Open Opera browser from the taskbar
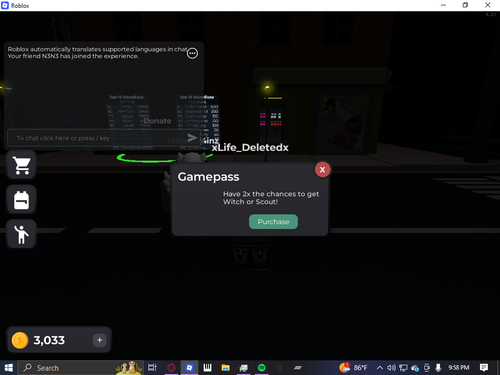The height and width of the screenshot is (375, 500). tap(171, 368)
